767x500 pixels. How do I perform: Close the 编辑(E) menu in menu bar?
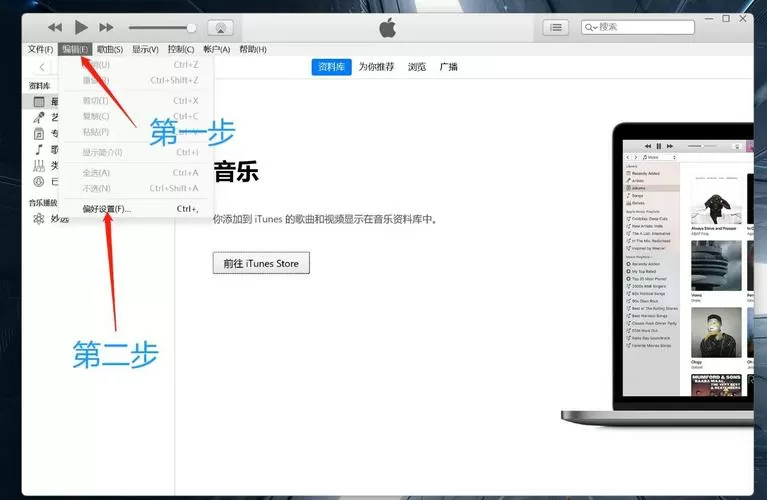point(75,49)
